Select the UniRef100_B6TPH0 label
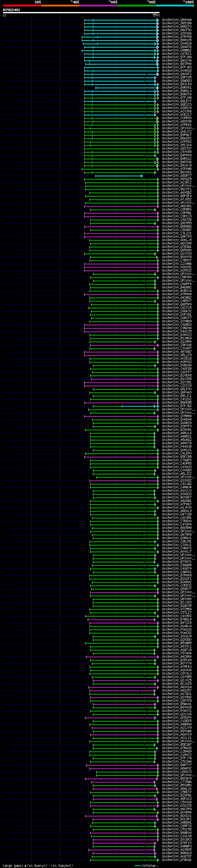197x868 pixels. point(176,64)
